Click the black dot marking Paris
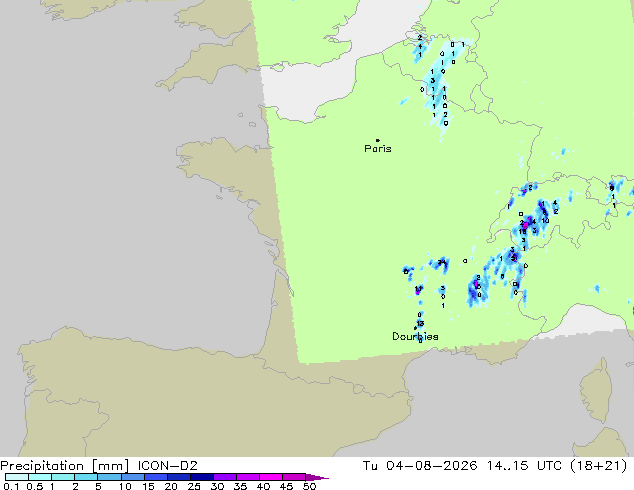 (x=378, y=140)
